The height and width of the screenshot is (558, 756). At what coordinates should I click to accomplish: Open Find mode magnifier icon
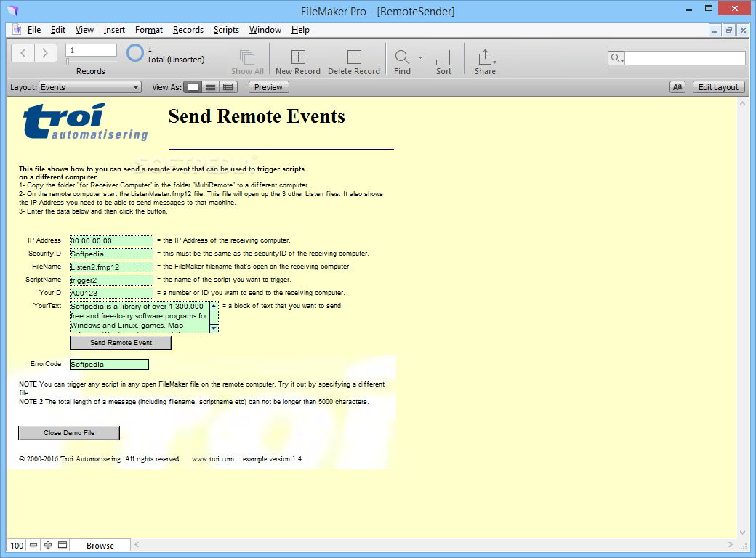[x=401, y=57]
